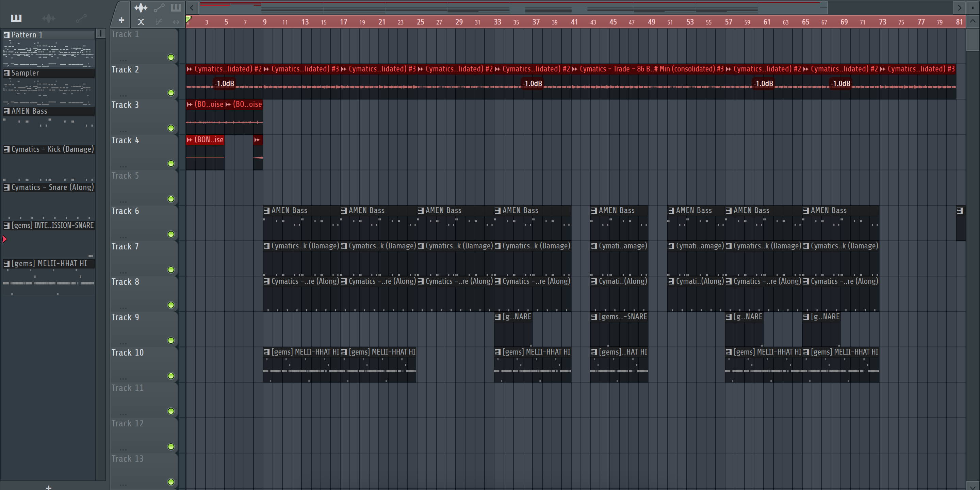
Task: Show patterns in the picker panel
Action: (16, 18)
